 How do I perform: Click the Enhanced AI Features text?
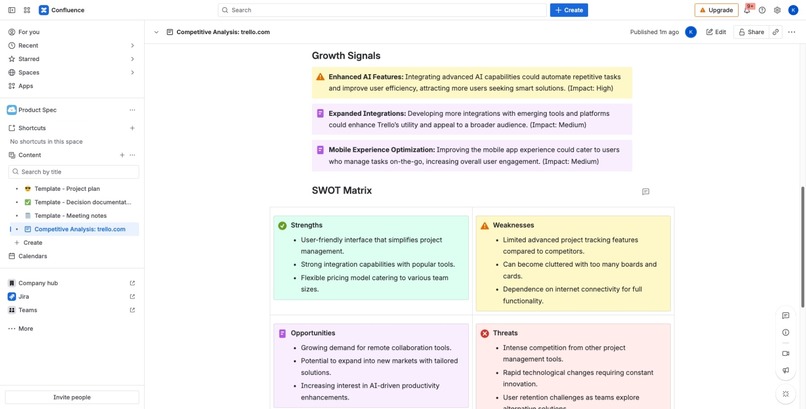(366, 77)
